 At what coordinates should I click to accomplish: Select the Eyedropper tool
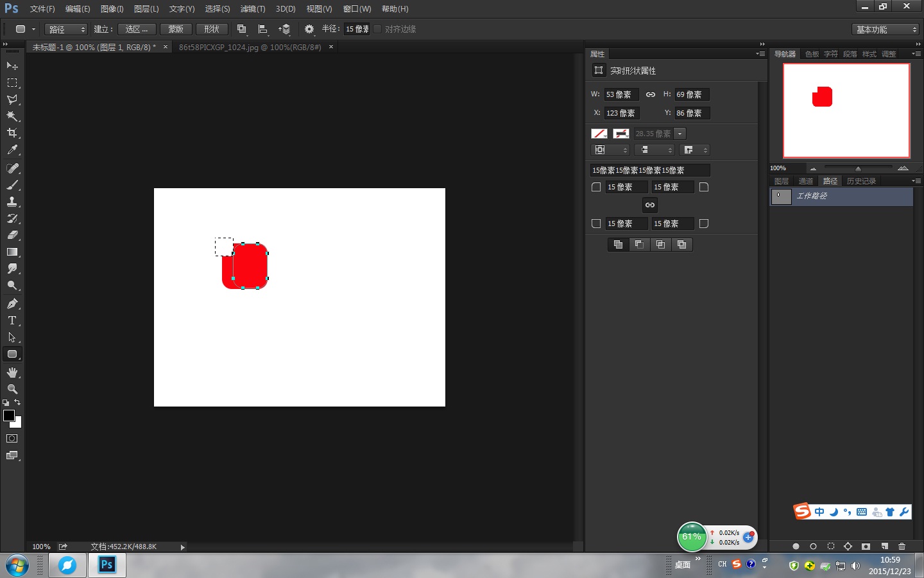point(12,150)
